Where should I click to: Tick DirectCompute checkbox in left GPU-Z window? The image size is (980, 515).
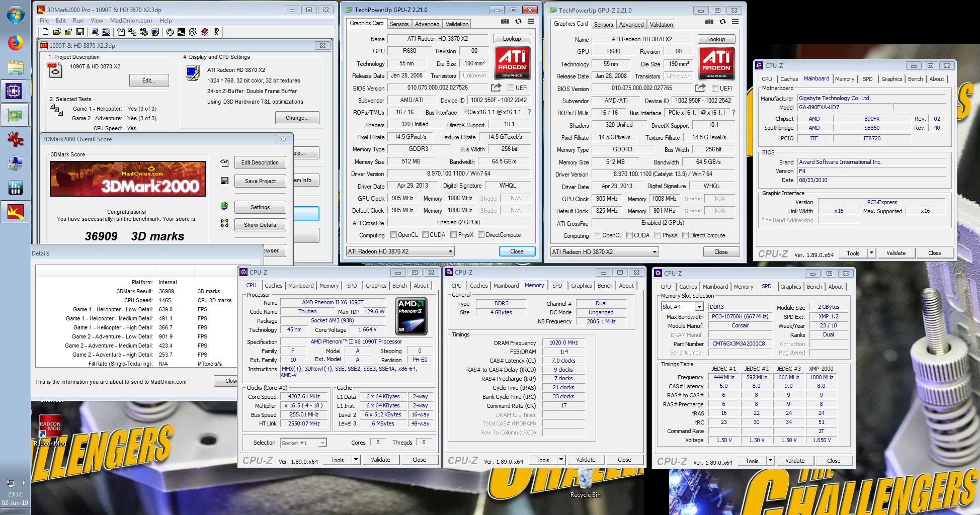[481, 235]
